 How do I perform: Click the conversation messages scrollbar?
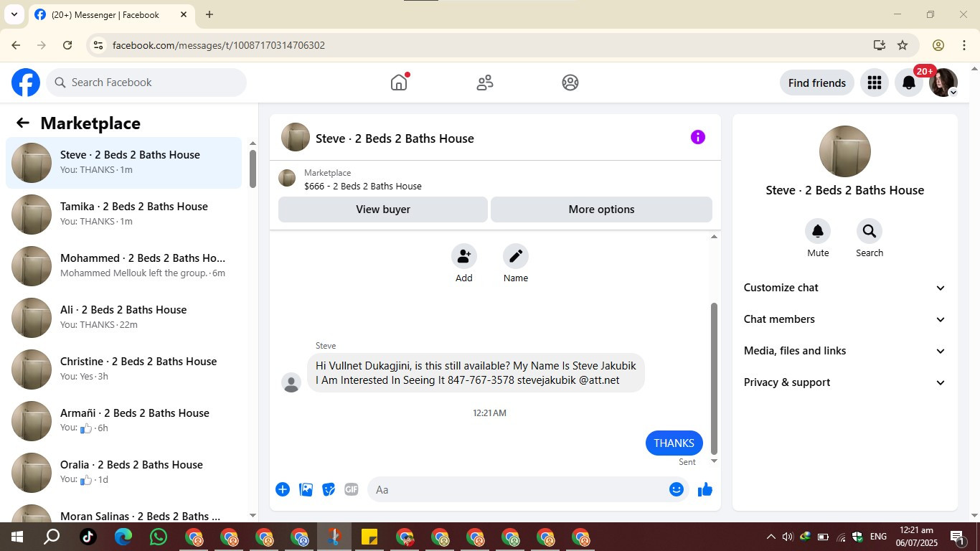coord(714,377)
